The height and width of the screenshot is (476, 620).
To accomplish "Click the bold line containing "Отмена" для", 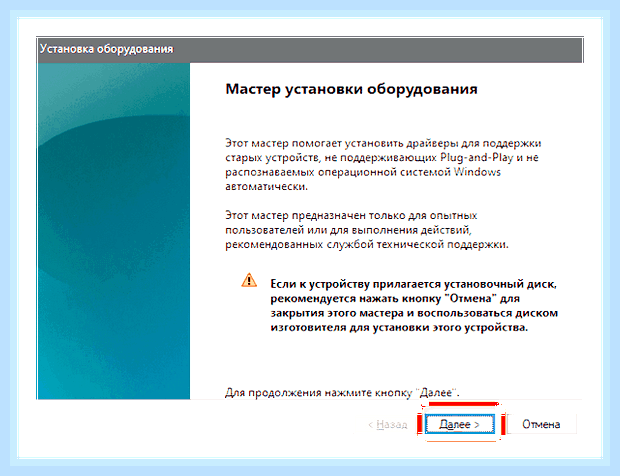I will 395,298.
